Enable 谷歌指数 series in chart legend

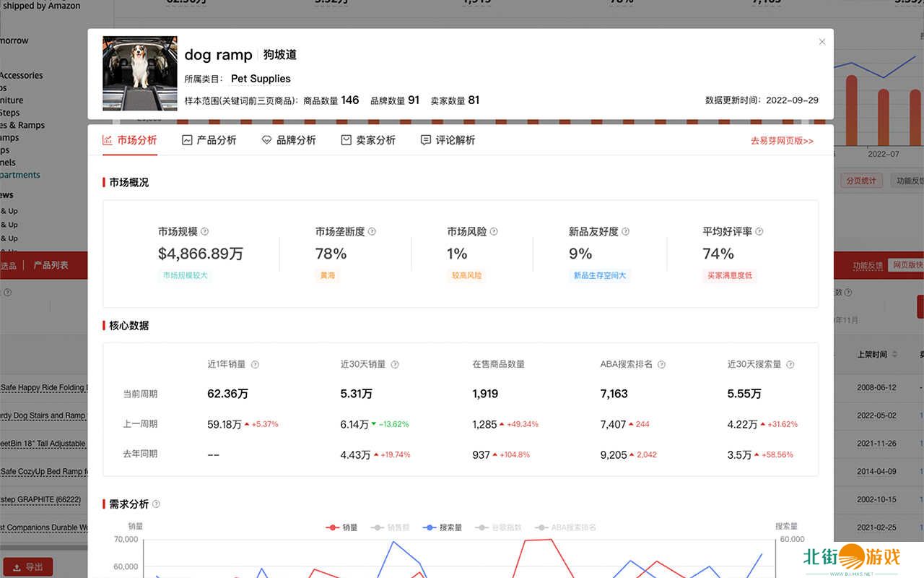(498, 527)
